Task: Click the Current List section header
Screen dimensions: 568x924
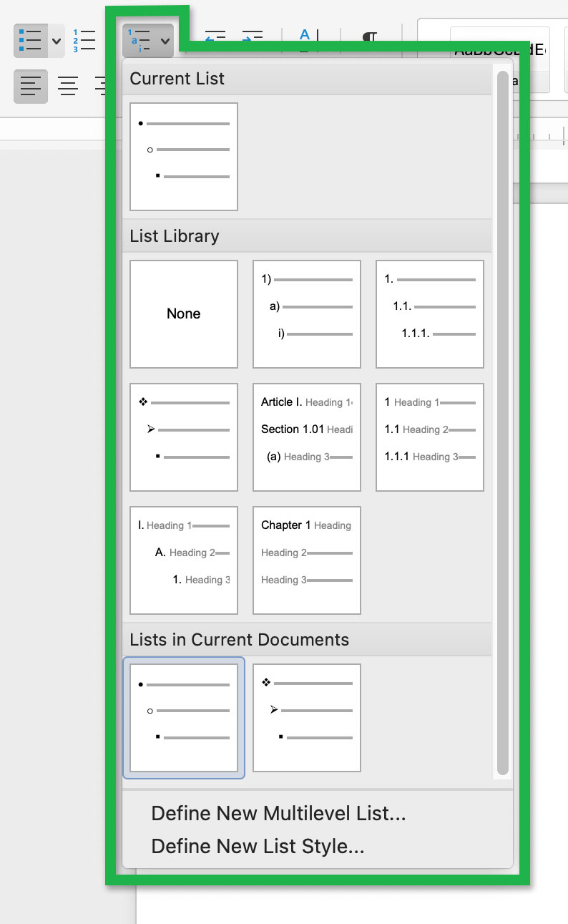Action: (x=308, y=79)
